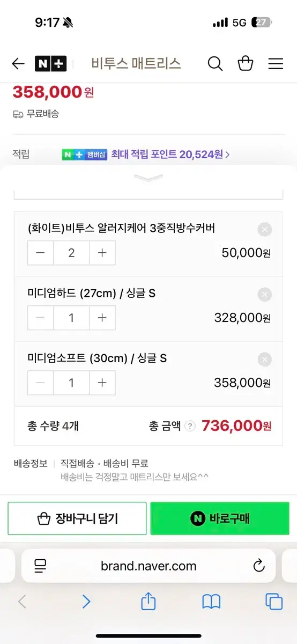
Task: Tap the back arrow in the header
Action: (x=18, y=64)
